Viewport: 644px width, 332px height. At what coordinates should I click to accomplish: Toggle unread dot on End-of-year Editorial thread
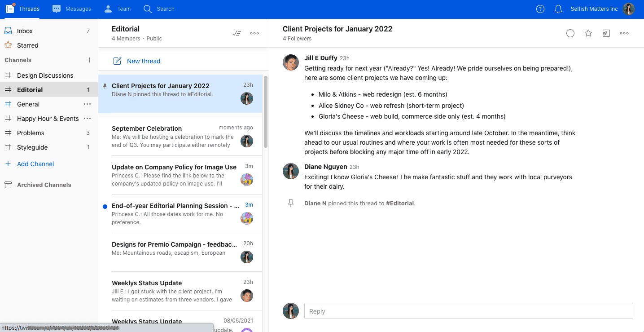(105, 206)
